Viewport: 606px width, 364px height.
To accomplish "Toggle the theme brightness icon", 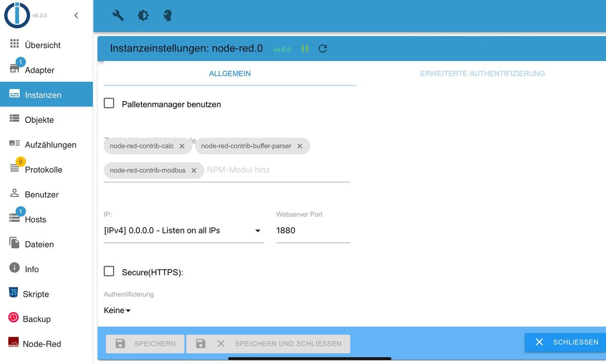I will click(143, 16).
